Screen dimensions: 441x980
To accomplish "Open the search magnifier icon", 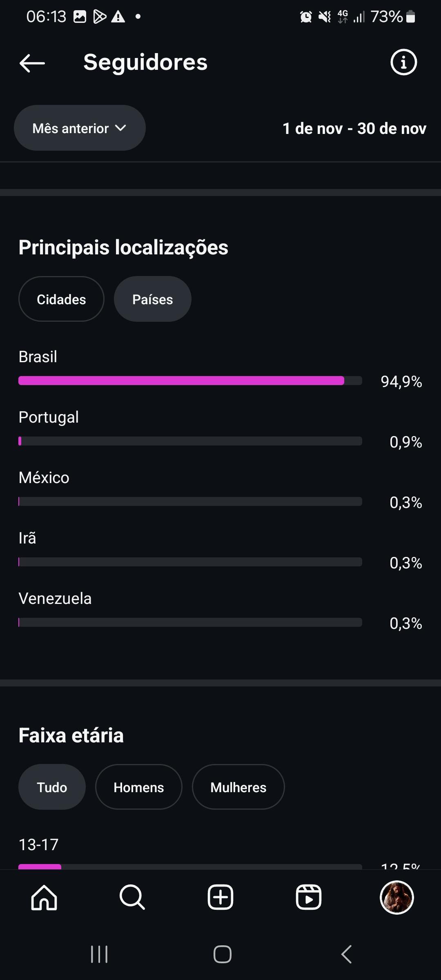I will tap(132, 898).
